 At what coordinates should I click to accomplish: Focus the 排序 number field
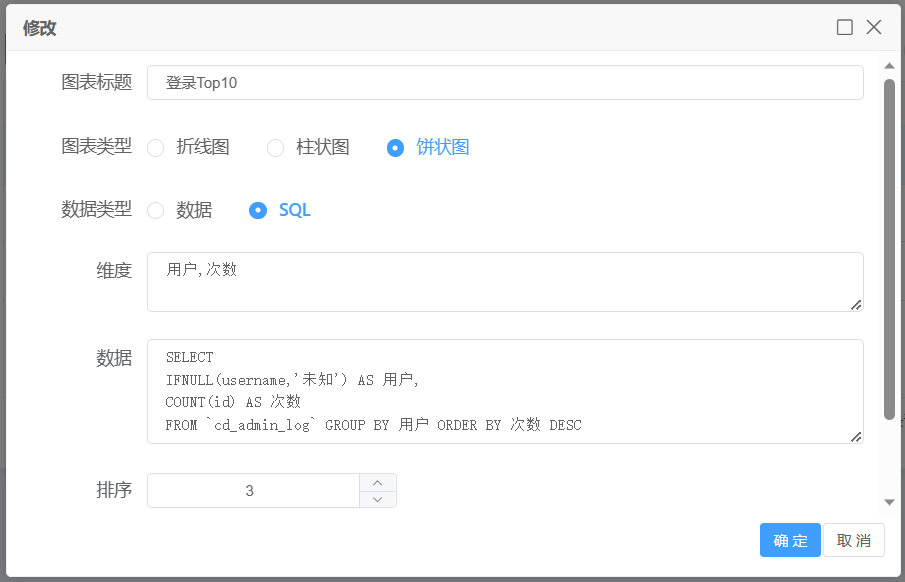pos(252,491)
